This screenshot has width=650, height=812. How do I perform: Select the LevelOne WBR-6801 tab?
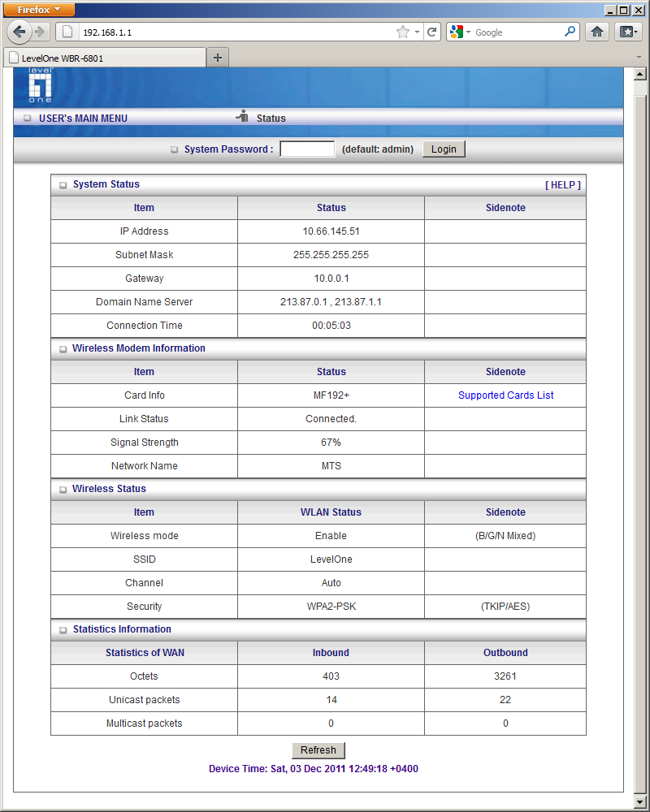pyautogui.click(x=105, y=58)
